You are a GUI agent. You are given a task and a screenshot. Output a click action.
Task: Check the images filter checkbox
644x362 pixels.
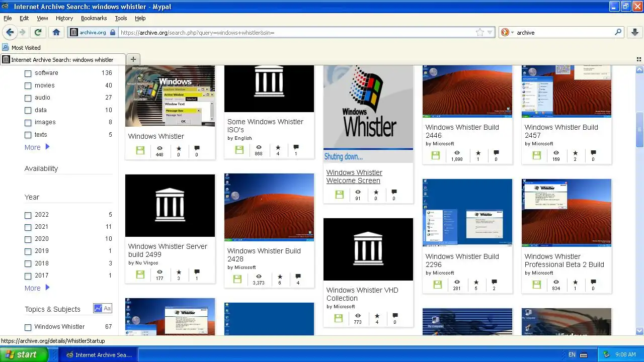[x=28, y=122]
